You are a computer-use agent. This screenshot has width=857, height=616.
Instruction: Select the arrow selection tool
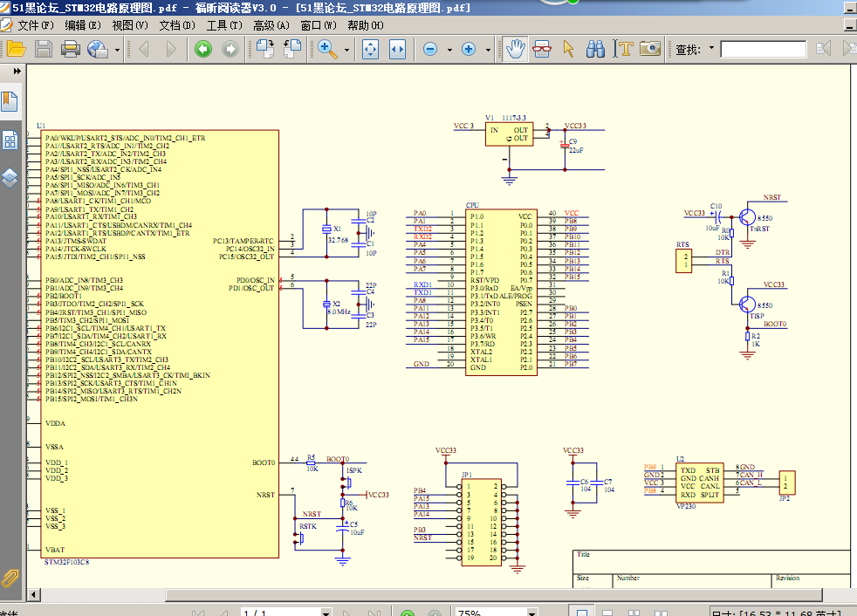[568, 49]
